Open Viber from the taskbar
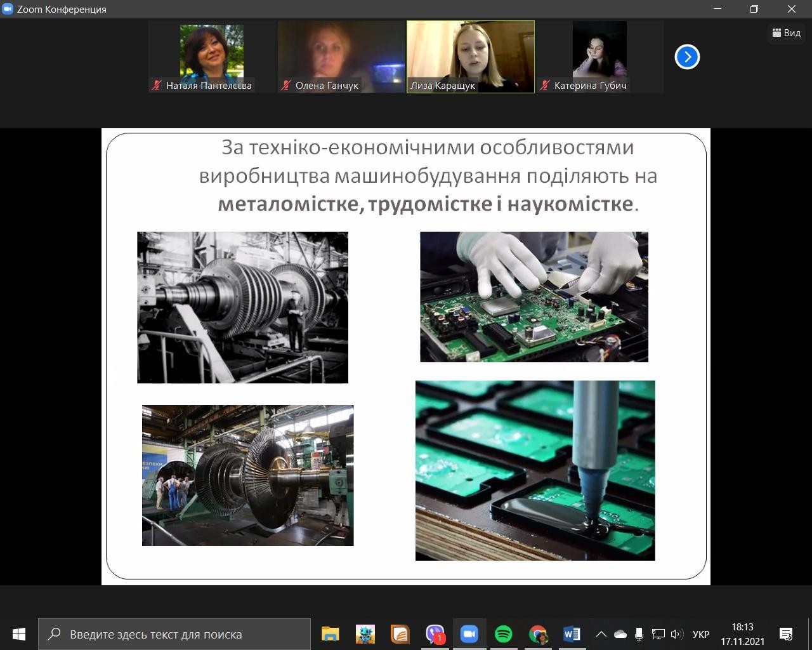 pyautogui.click(x=435, y=634)
